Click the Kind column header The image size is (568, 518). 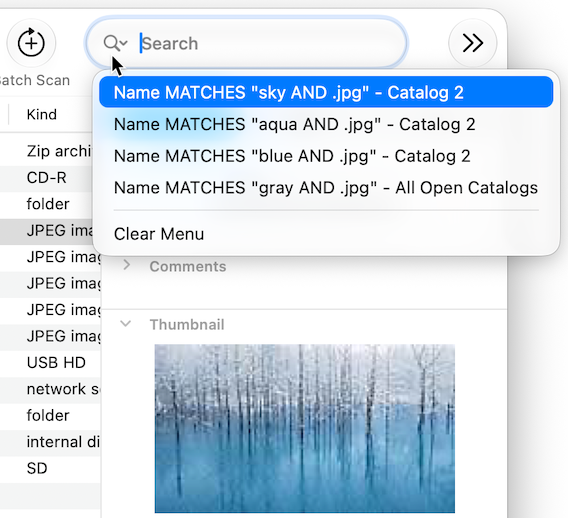(42, 114)
